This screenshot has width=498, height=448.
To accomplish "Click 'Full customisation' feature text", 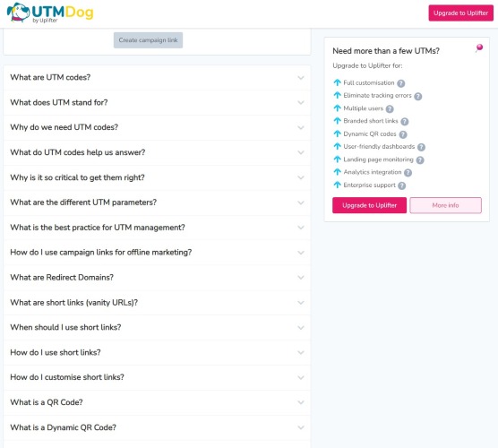I will pos(369,83).
